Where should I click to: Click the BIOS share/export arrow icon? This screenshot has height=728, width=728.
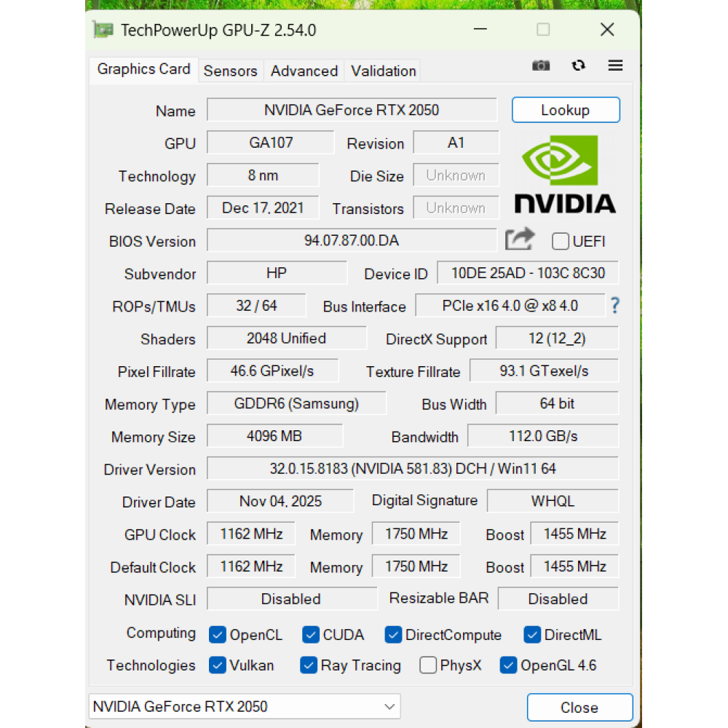point(520,239)
